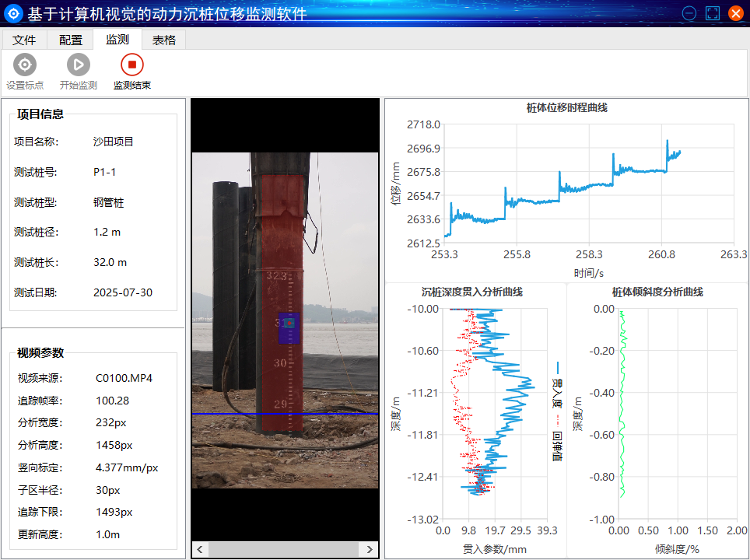
Task: Close the application with the orange X
Action: (735, 13)
